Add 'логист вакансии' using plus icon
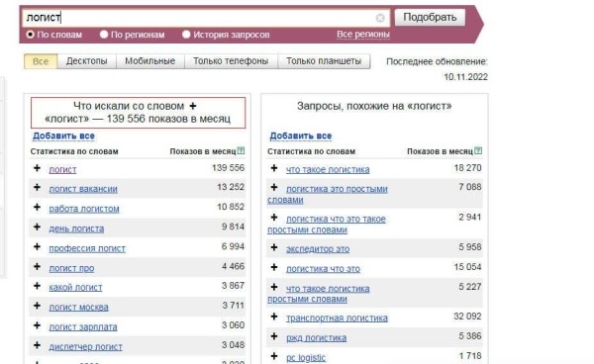Viewport: 594px width, 364px height. [37, 187]
